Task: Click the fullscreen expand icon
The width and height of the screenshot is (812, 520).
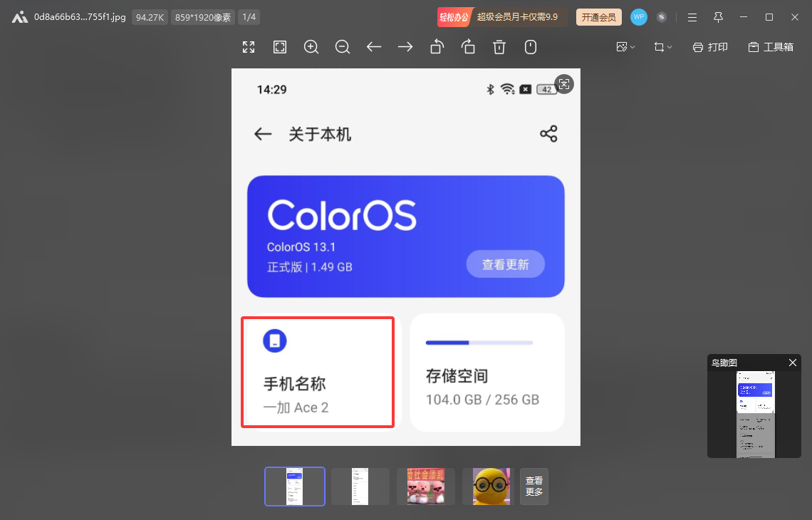Action: click(249, 47)
